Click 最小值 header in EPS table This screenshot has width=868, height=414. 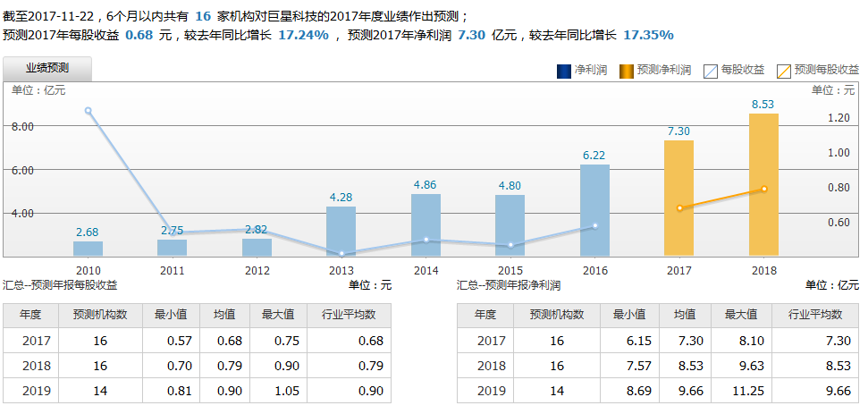(x=171, y=315)
